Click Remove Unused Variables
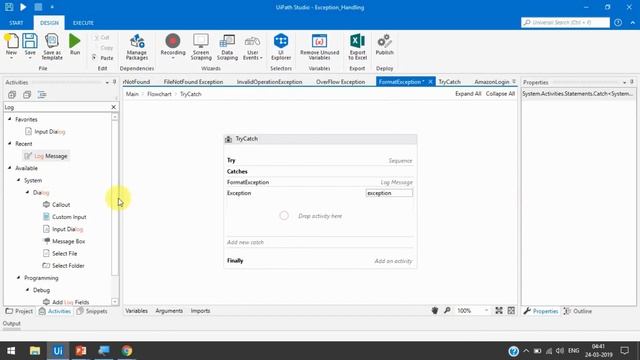The height and width of the screenshot is (360, 640). point(319,47)
